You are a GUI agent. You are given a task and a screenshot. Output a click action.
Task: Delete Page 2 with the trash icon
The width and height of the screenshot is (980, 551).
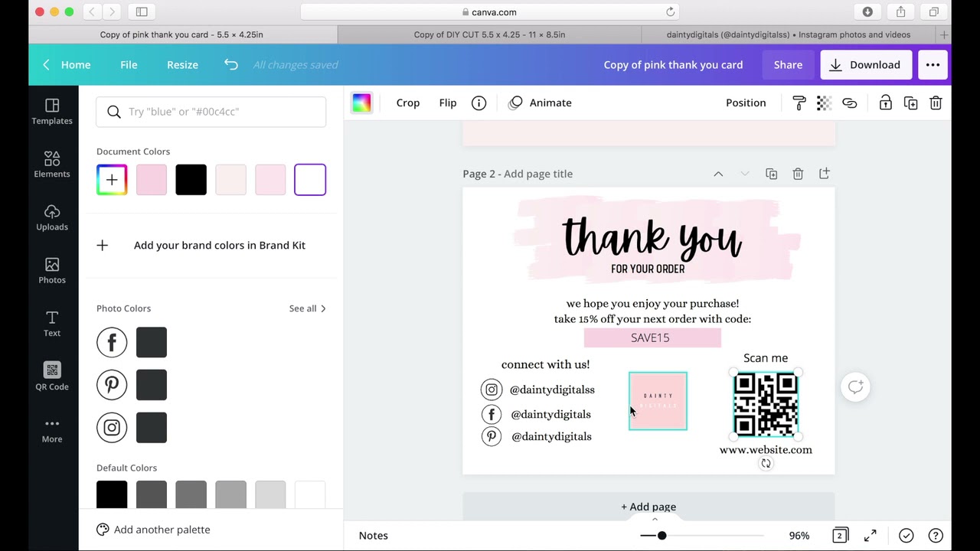point(798,174)
